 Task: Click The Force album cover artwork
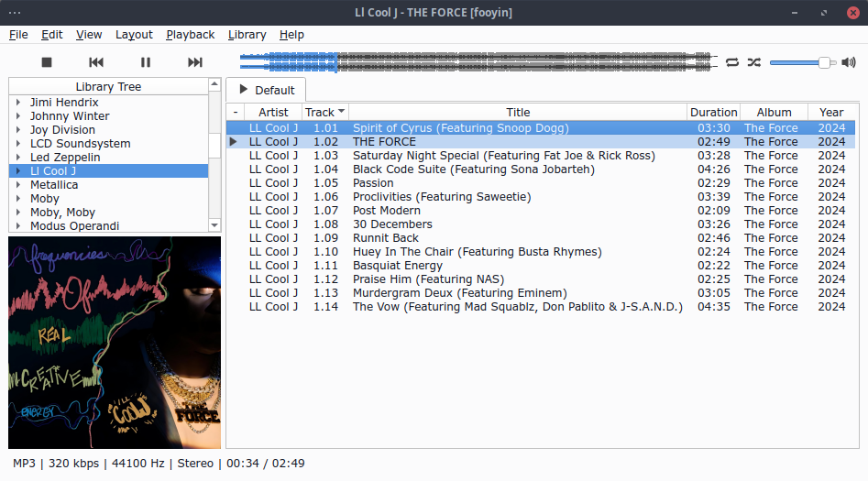pos(115,330)
